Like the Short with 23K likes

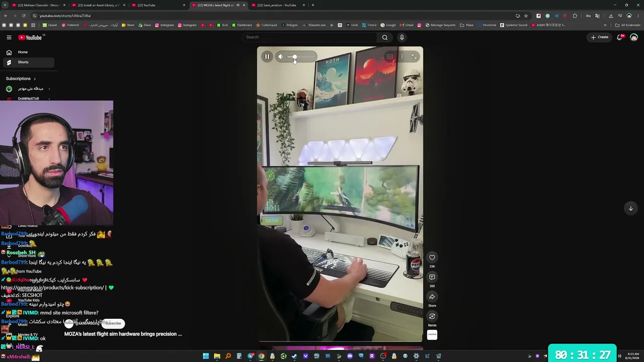432,257
